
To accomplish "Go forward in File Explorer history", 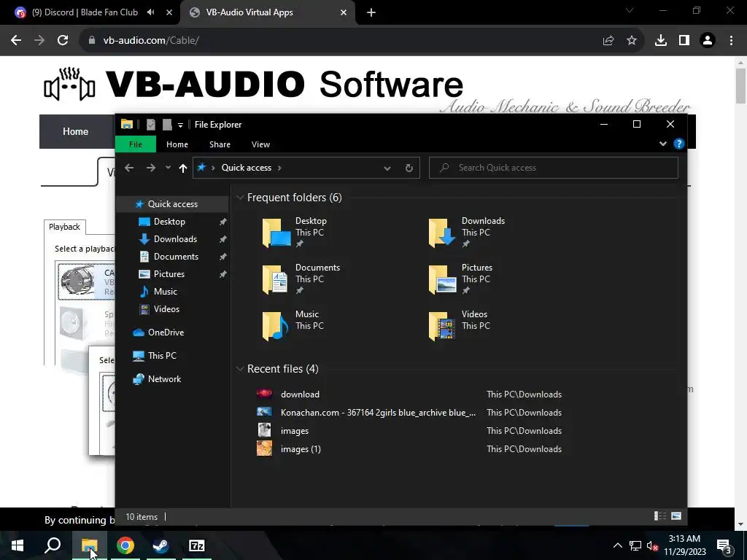I will (150, 168).
